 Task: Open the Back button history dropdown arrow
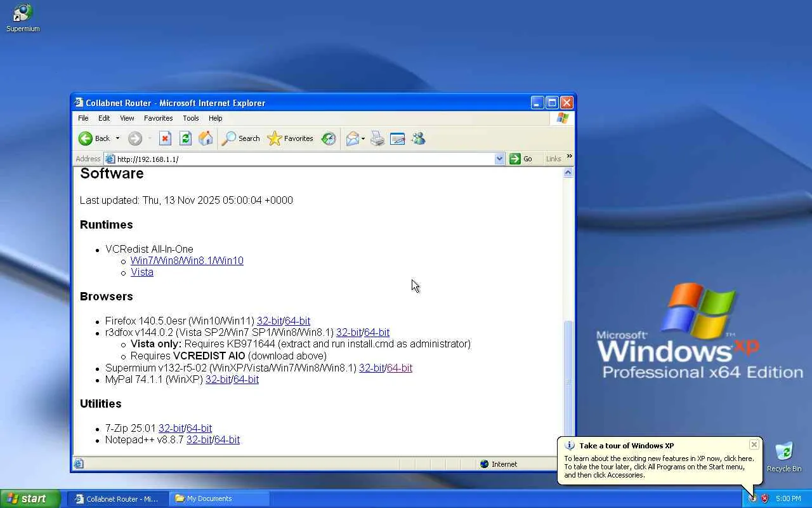[x=117, y=138]
